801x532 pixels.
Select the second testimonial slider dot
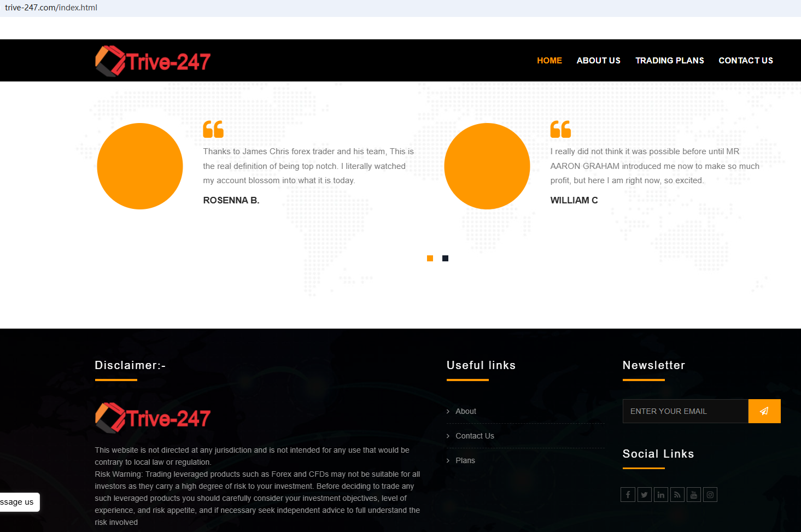pyautogui.click(x=446, y=259)
